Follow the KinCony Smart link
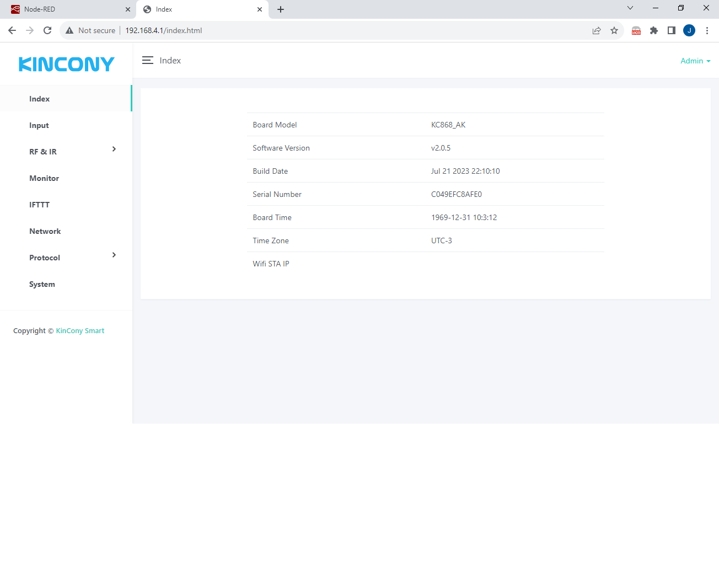This screenshot has width=719, height=588. point(80,331)
